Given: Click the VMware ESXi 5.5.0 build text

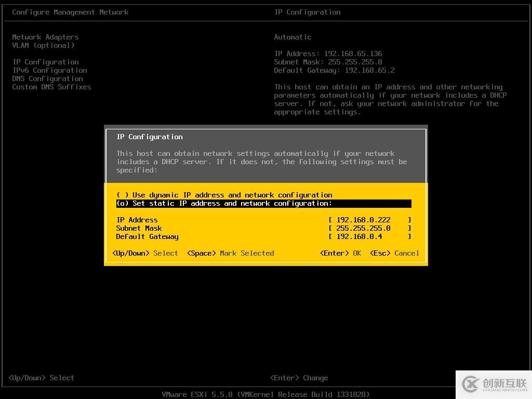Looking at the screenshot, I should click(x=265, y=394).
